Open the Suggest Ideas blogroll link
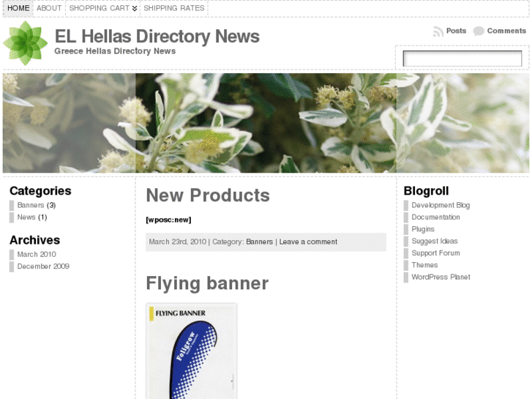532x399 pixels. [434, 241]
